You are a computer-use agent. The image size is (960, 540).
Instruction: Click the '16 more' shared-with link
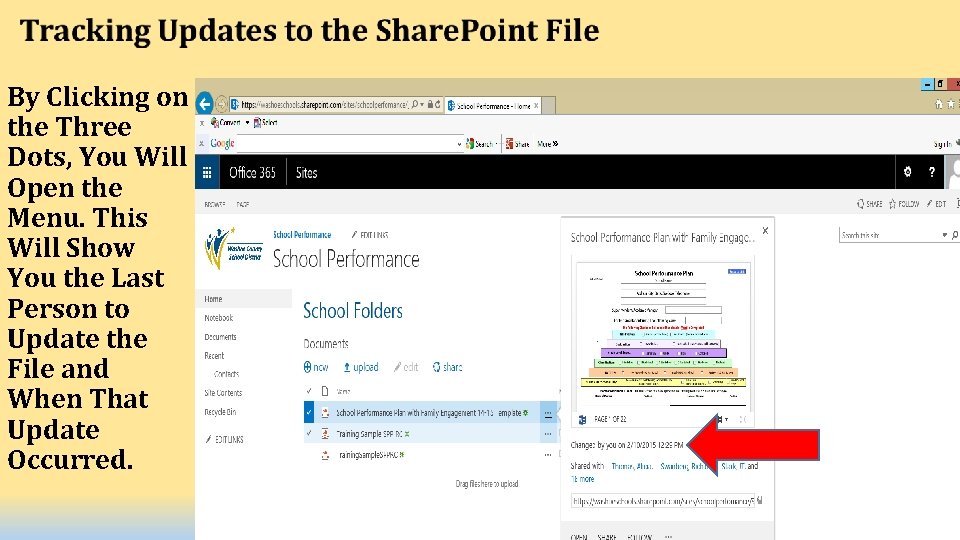tap(582, 479)
